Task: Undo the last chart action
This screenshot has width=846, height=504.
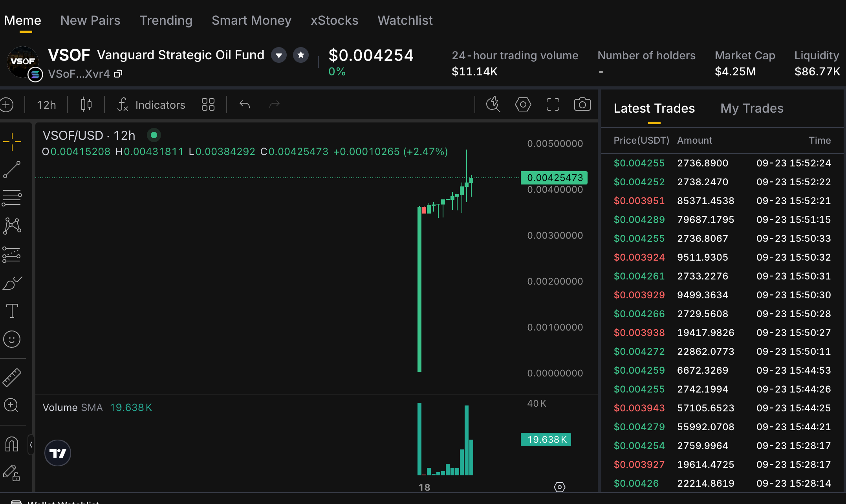Action: coord(245,105)
